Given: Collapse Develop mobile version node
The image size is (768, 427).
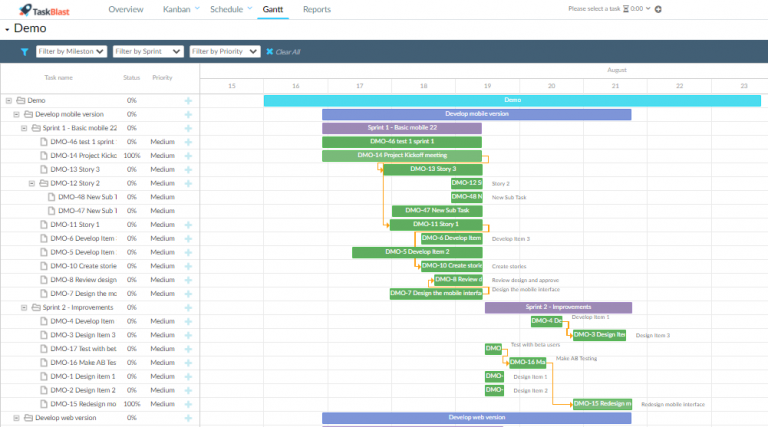Looking at the screenshot, I should tap(16, 114).
